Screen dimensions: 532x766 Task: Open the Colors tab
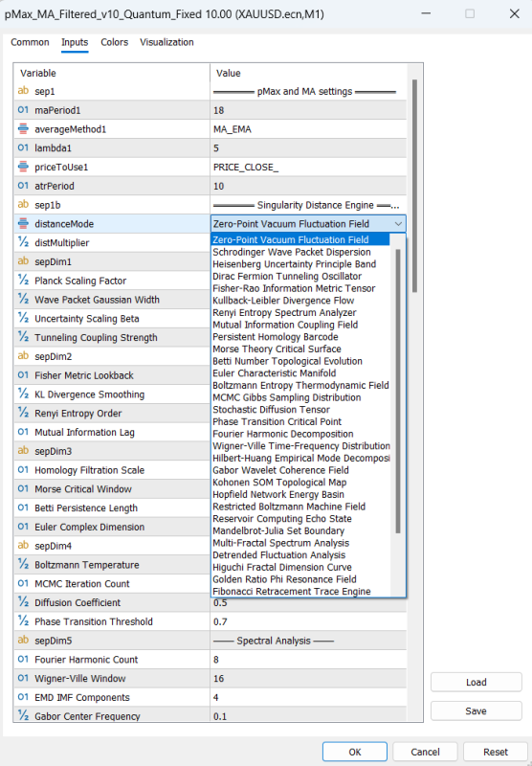[x=114, y=42]
